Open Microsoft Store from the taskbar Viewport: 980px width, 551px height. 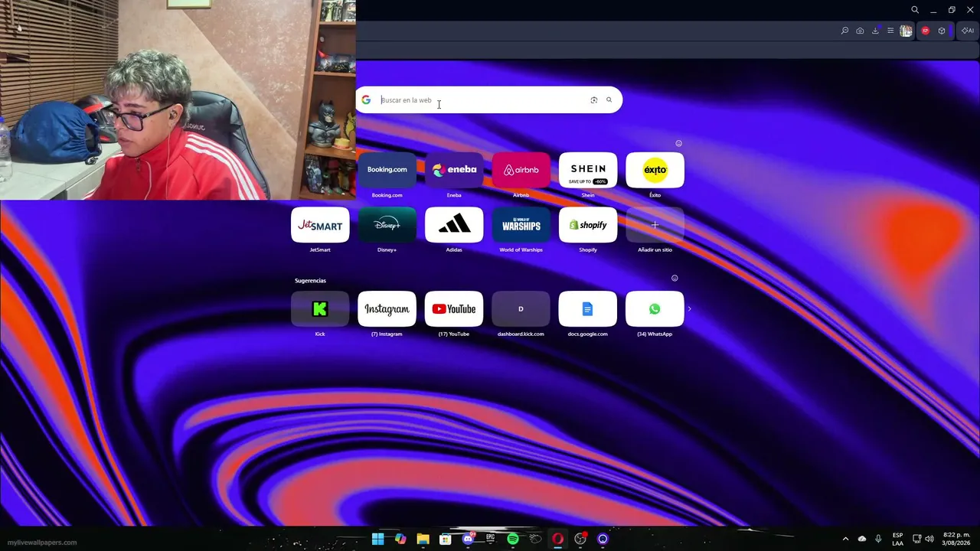point(445,539)
